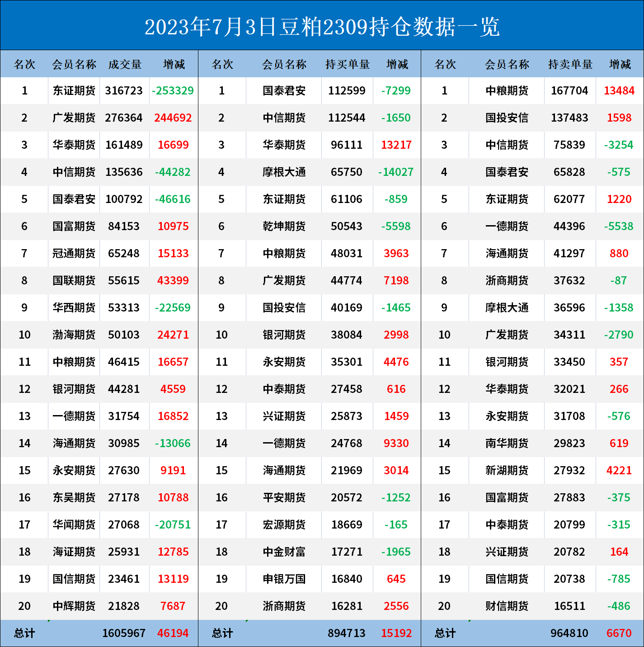
Task: Select short position value 44396
Action: click(569, 227)
